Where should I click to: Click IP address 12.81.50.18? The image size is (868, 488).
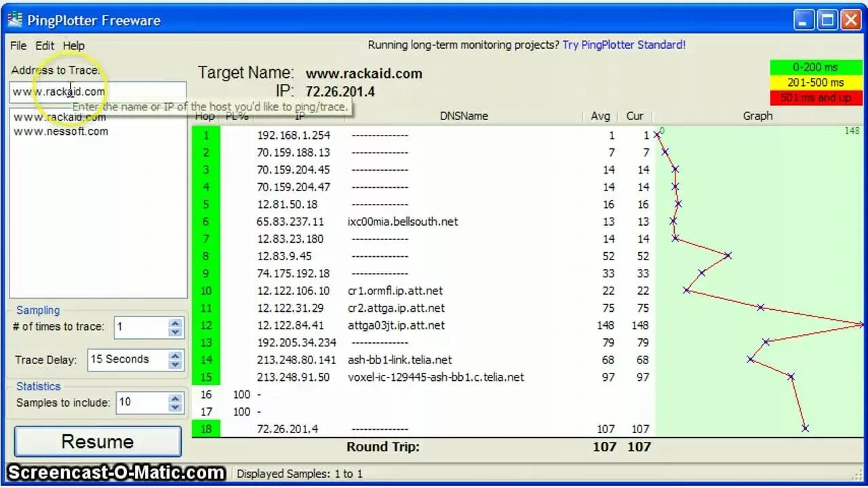click(x=287, y=205)
